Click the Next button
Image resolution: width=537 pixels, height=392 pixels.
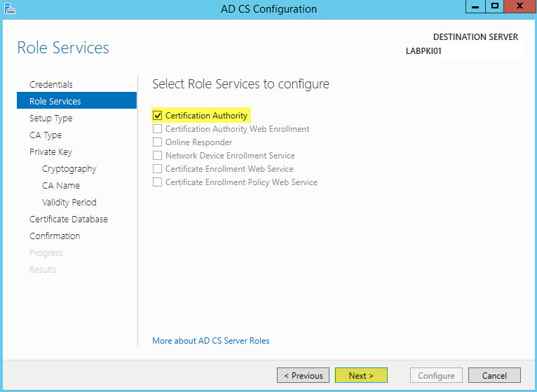click(361, 376)
